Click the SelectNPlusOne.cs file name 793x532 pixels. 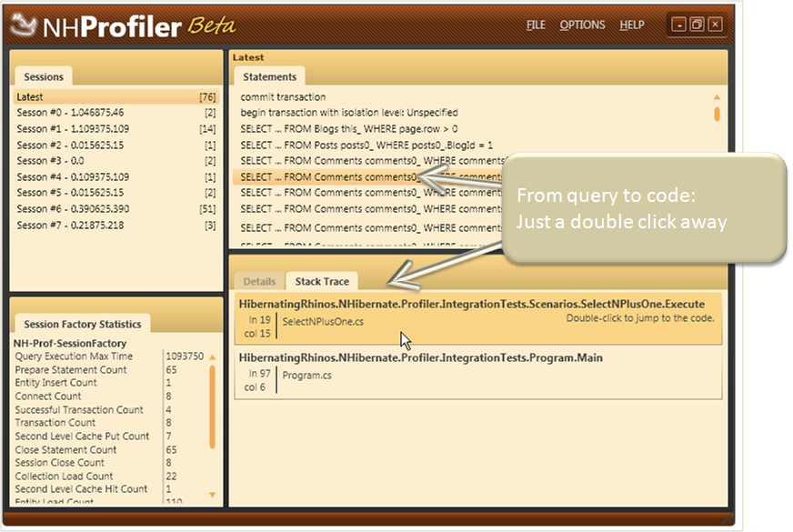click(x=323, y=322)
